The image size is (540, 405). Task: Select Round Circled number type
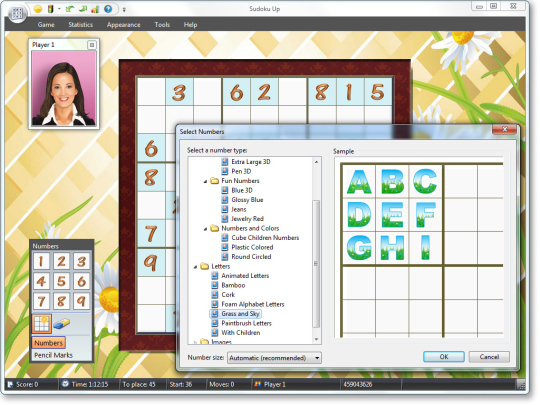pos(251,257)
